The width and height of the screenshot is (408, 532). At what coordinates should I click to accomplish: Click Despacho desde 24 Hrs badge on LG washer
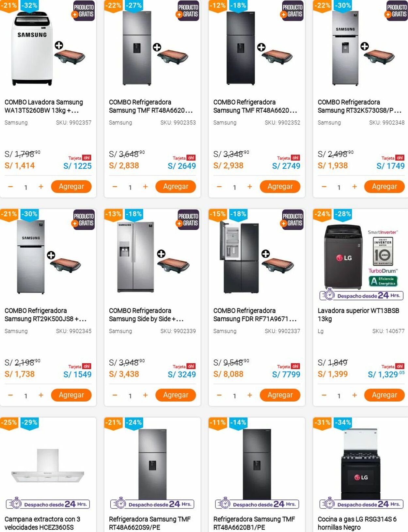(361, 296)
